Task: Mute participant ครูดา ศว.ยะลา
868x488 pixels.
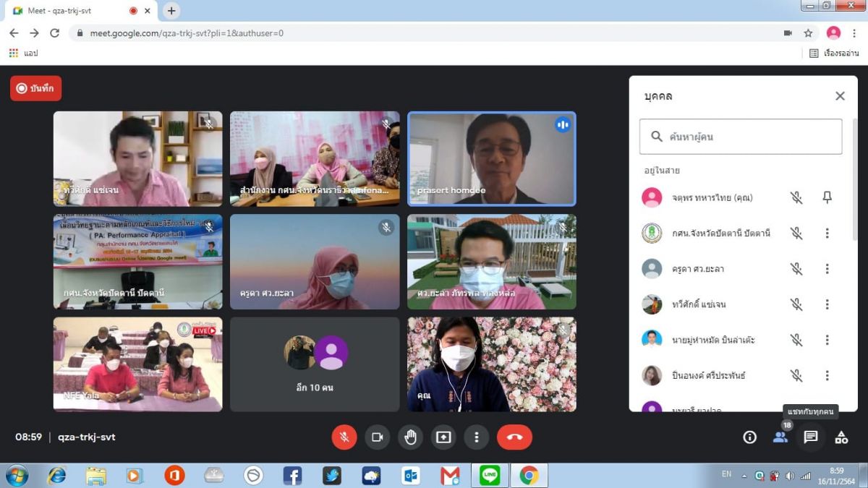Action: 796,269
